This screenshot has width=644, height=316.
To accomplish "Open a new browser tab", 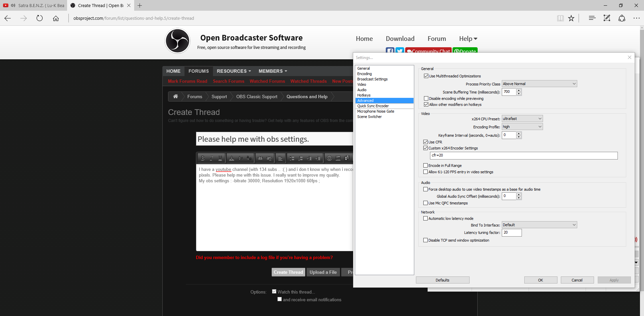I will pyautogui.click(x=140, y=5).
